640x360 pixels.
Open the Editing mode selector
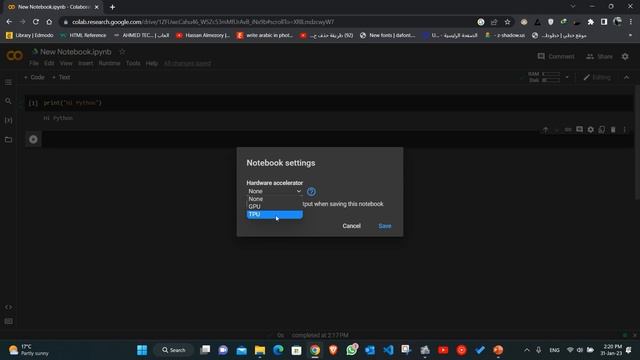(x=597, y=77)
